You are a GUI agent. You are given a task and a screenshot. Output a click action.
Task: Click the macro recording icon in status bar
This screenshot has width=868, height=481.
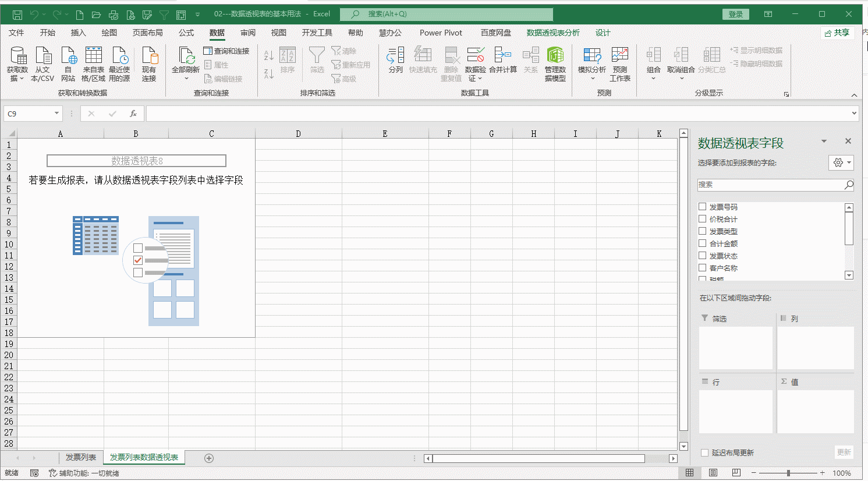[34, 473]
